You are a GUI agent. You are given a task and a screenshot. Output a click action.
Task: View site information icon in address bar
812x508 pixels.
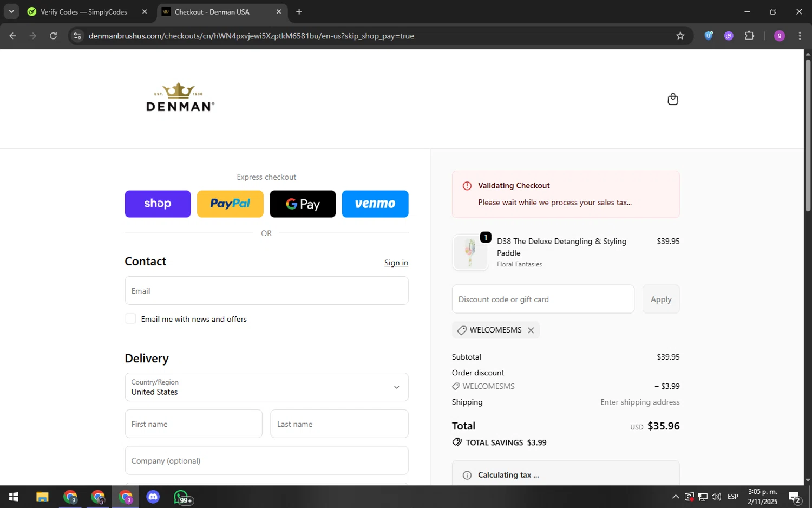[77, 36]
